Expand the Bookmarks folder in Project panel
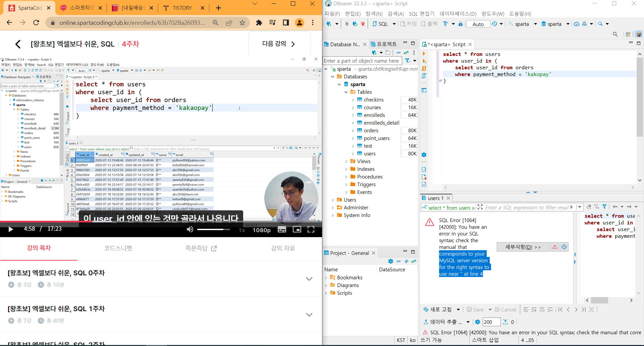The width and height of the screenshot is (644, 346). coord(326,278)
